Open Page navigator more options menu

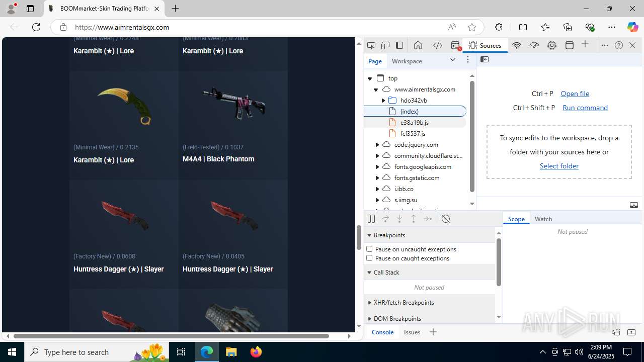pyautogui.click(x=468, y=60)
